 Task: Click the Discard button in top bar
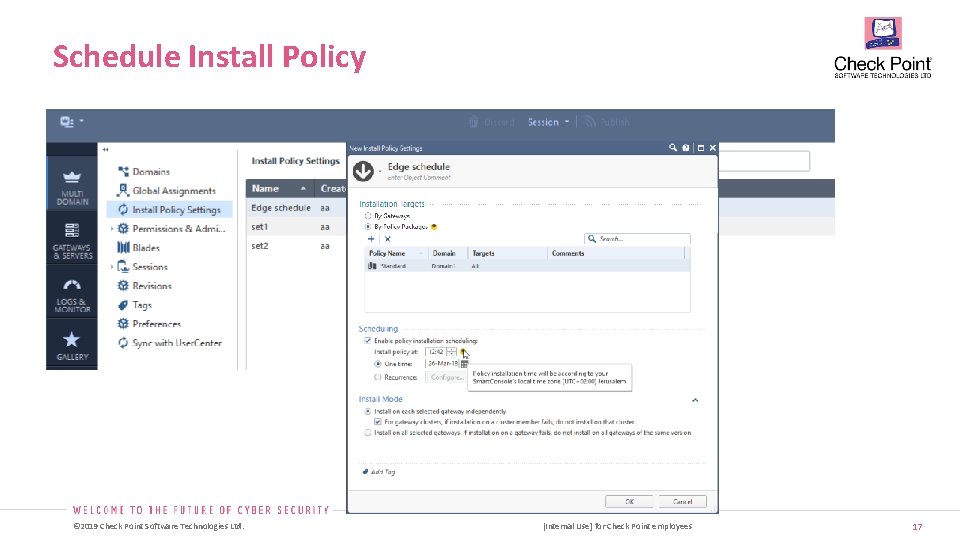click(492, 122)
